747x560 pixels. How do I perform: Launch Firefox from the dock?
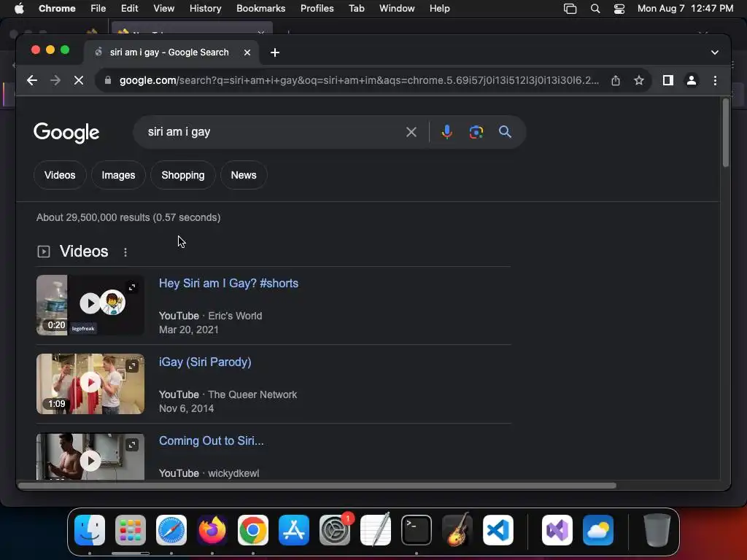tap(212, 530)
